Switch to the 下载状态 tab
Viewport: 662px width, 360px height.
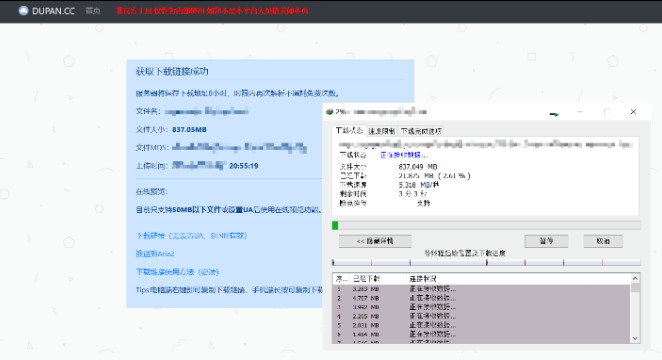349,131
